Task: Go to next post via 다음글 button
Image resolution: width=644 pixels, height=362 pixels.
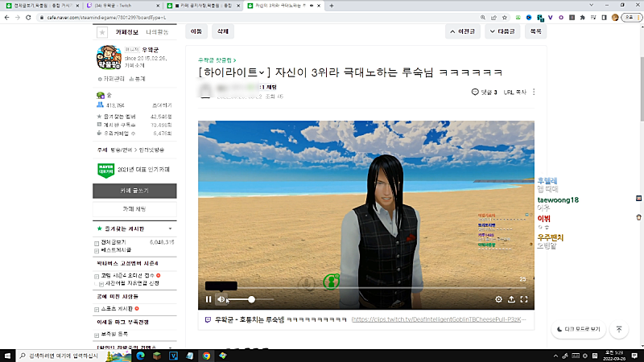Action: [x=502, y=31]
